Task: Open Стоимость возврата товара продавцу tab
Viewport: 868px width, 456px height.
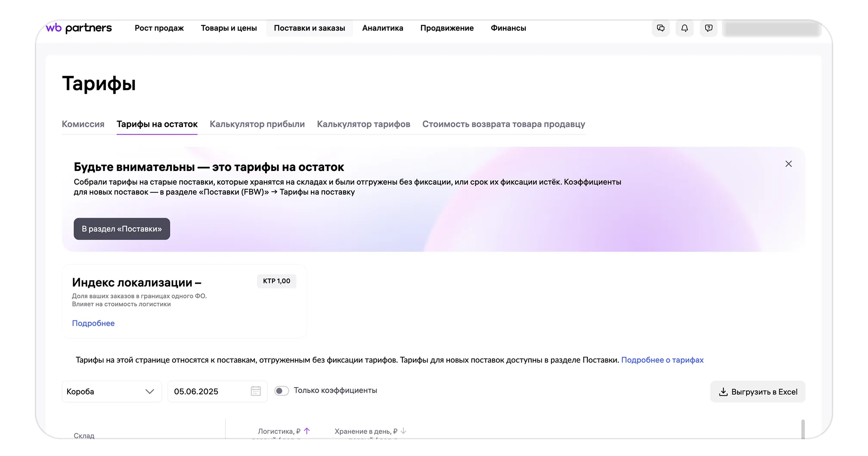Action: point(503,124)
